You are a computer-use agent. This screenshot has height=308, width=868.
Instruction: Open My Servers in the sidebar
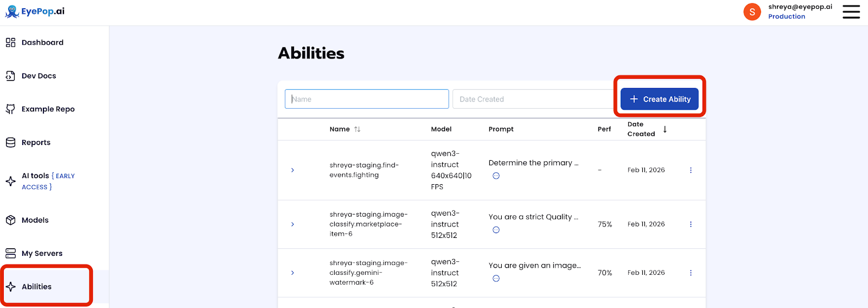tap(42, 253)
